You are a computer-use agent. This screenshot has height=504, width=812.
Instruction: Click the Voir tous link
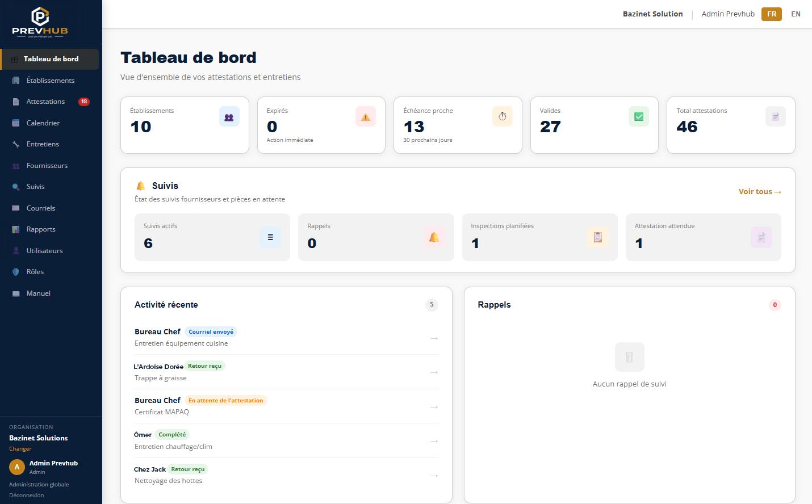tap(760, 192)
